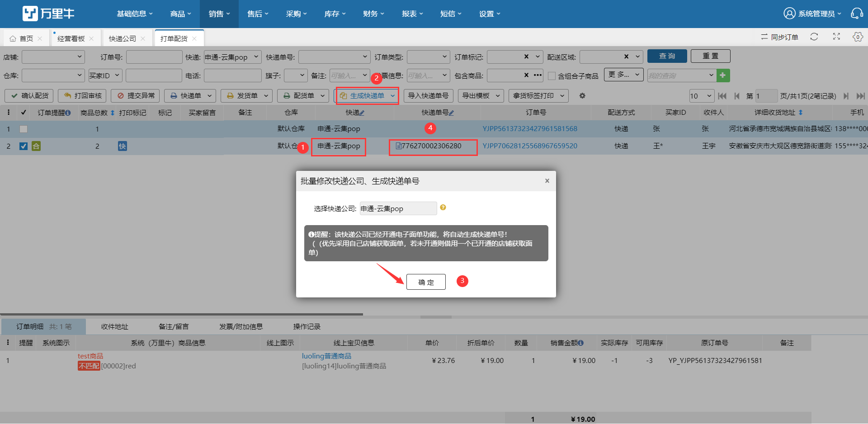Open the hexagon settings icon in tab bar
868x424 pixels.
pos(858,37)
